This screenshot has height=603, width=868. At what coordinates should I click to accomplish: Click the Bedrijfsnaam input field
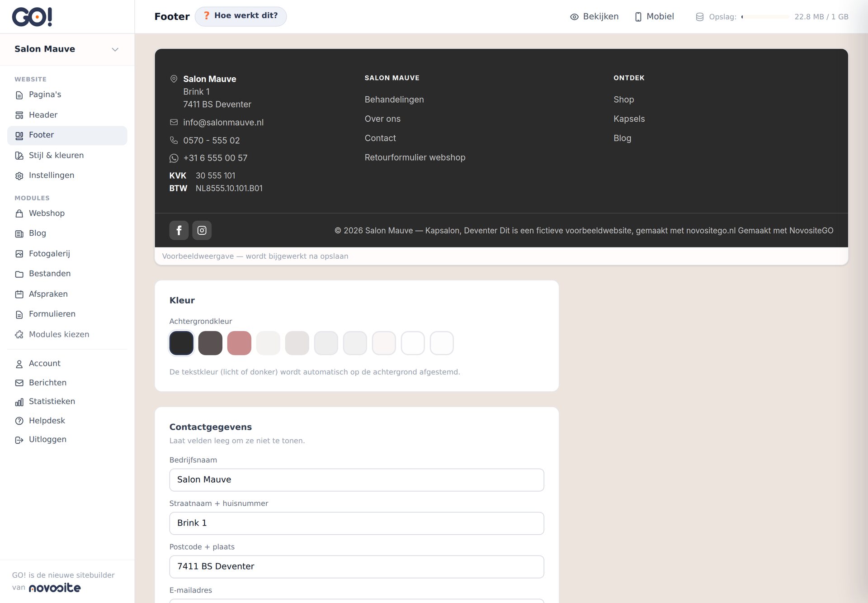click(357, 480)
